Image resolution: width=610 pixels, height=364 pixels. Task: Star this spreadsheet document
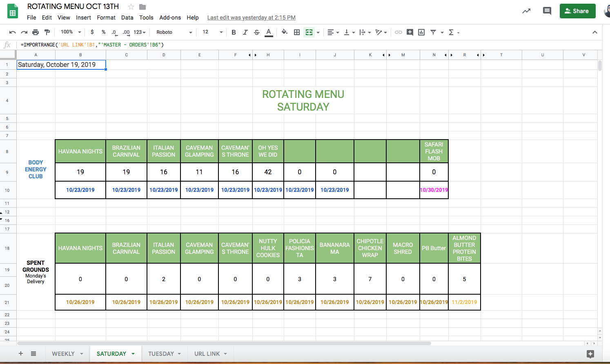click(x=131, y=7)
